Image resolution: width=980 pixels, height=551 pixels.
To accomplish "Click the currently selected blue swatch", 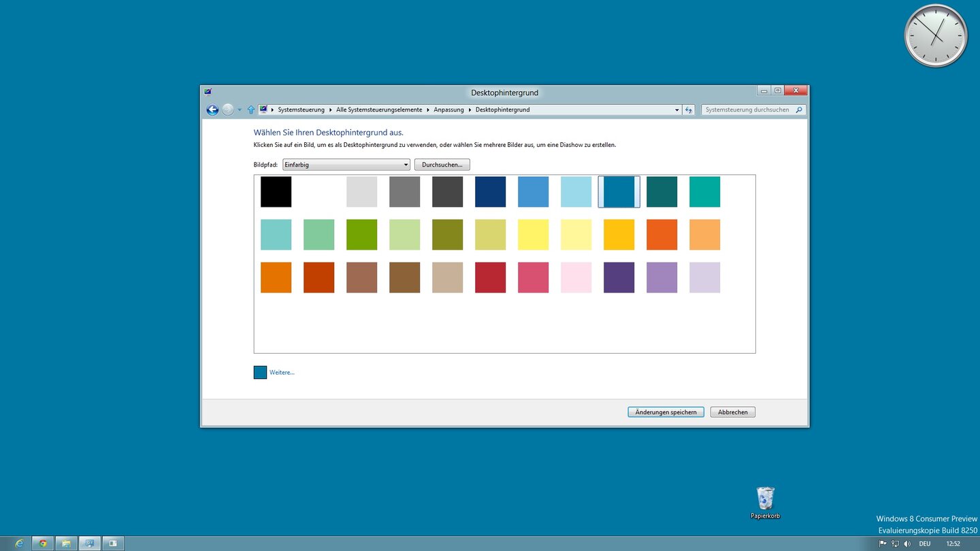I will point(619,192).
